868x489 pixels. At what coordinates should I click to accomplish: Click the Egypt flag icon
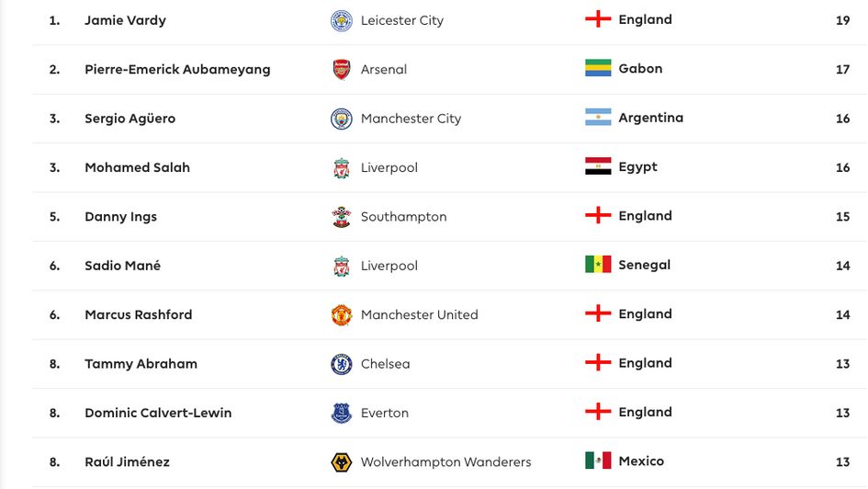pos(598,166)
